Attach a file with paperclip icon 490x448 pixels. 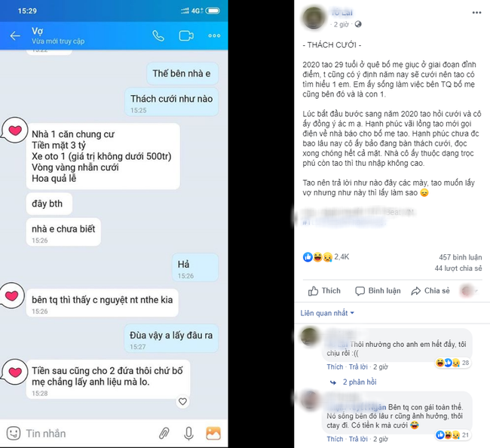point(164,434)
